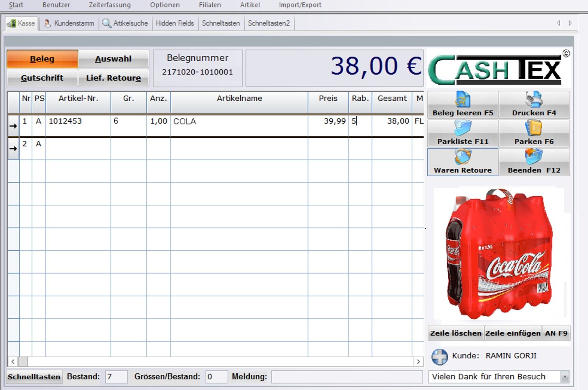This screenshot has width=588, height=390.
Task: Click the Coca-Cola product image
Action: coord(499,254)
